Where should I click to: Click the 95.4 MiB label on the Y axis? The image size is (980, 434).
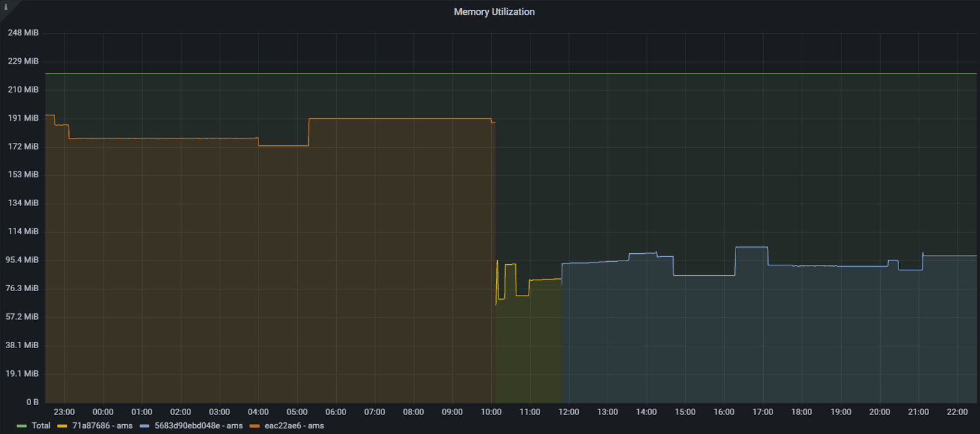(x=22, y=260)
